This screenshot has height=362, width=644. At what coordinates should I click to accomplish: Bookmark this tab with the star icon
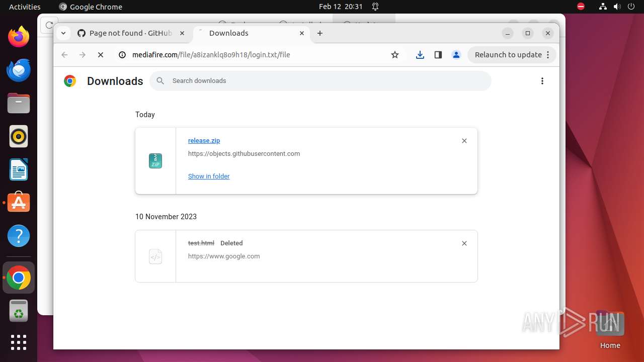point(395,55)
